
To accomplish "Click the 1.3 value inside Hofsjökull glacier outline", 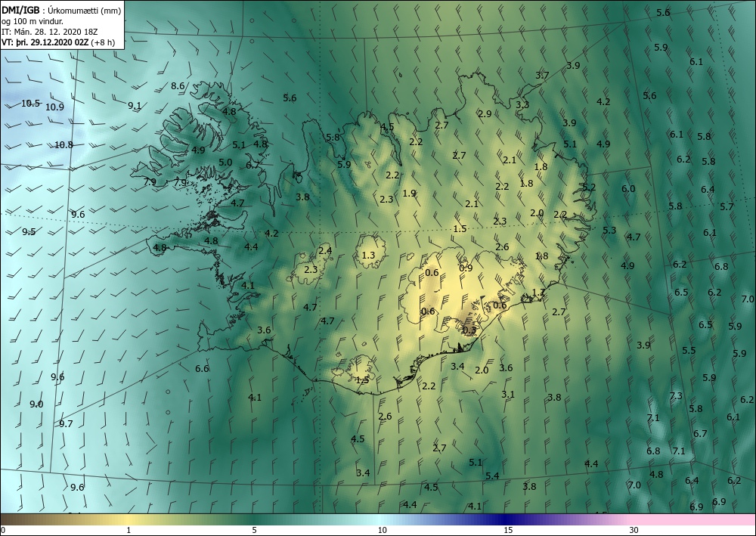I will [x=368, y=255].
